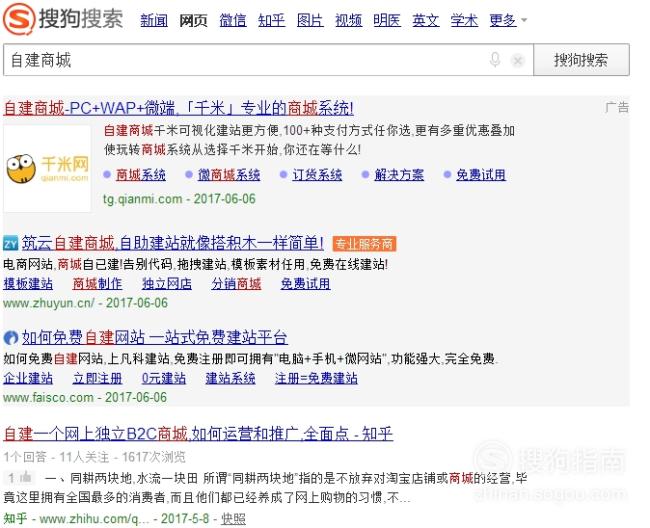Viewport: 650px width, 528px height.
Task: Open the 知乎 search tab
Action: tap(271, 20)
